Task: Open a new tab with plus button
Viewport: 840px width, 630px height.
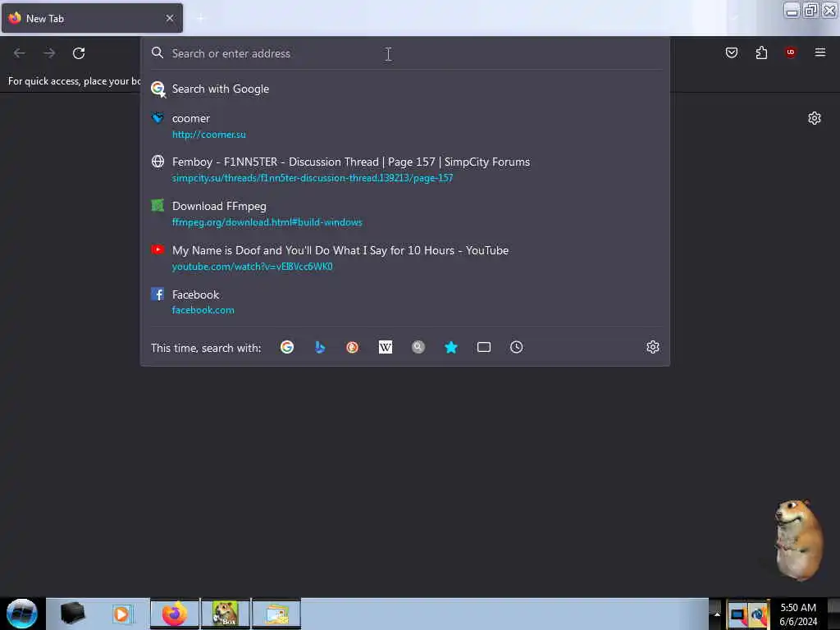Action: 200,18
